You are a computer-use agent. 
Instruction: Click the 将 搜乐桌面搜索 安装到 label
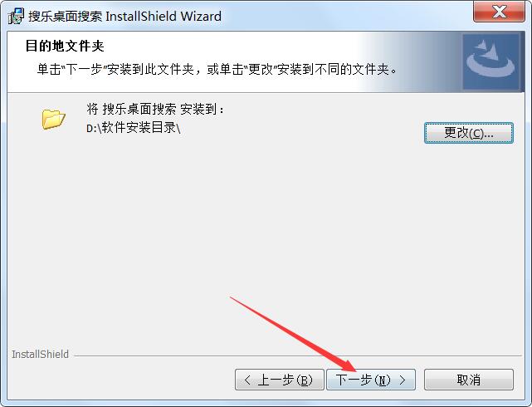point(155,109)
